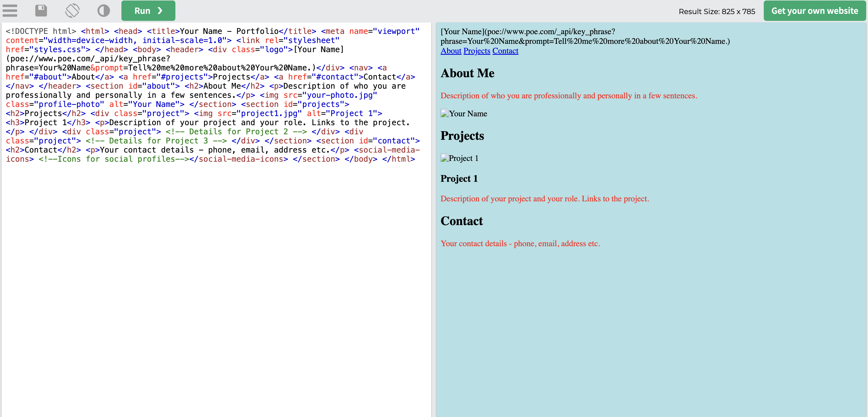Select the styles.css filename in the code
This screenshot has height=417, width=868.
point(58,49)
